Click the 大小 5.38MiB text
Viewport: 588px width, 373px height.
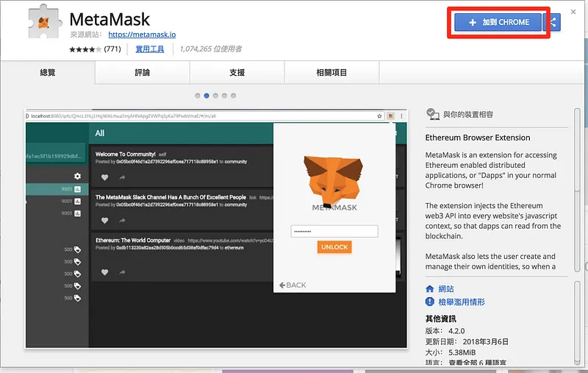[x=451, y=352]
